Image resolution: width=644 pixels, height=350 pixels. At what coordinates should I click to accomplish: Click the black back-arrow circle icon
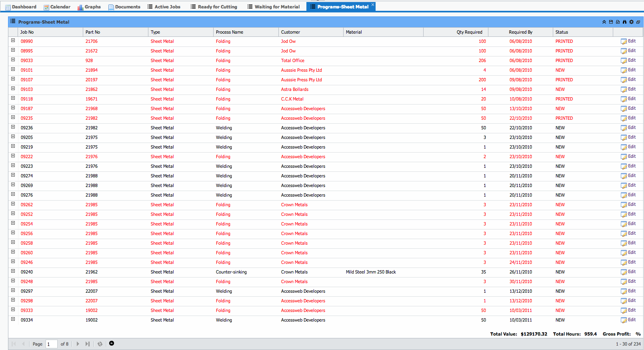[112, 344]
